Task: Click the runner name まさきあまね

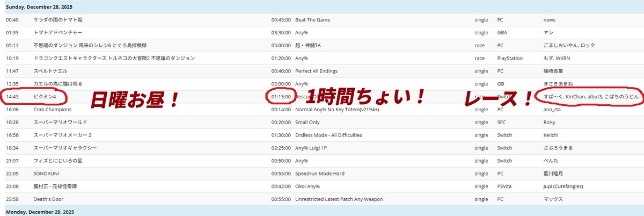Action: pyautogui.click(x=558, y=84)
